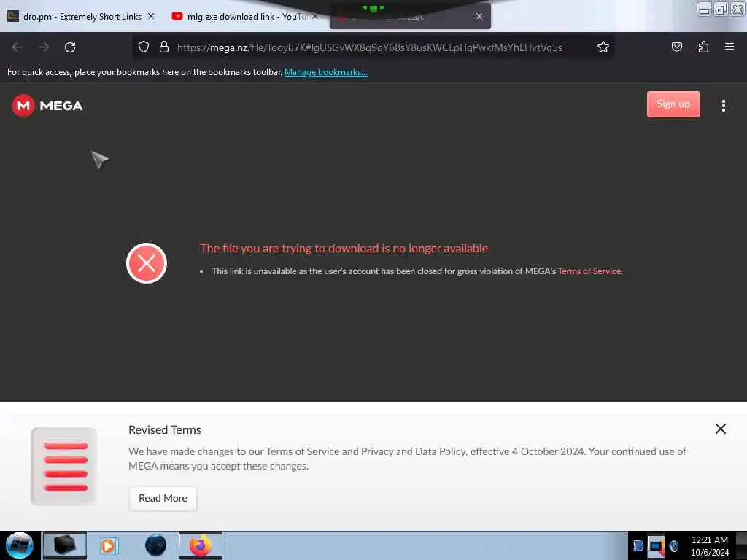
Task: Bookmark this page with the star icon
Action: 603,47
